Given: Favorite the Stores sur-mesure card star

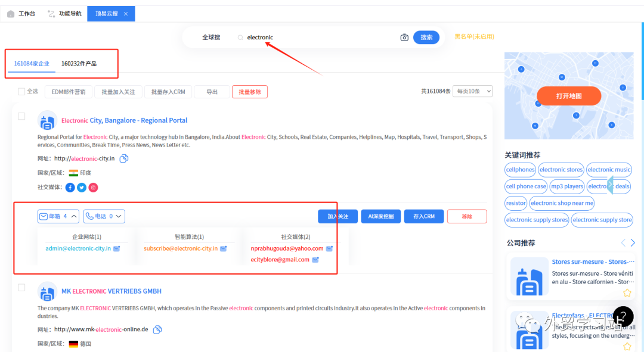Looking at the screenshot, I should (x=627, y=293).
